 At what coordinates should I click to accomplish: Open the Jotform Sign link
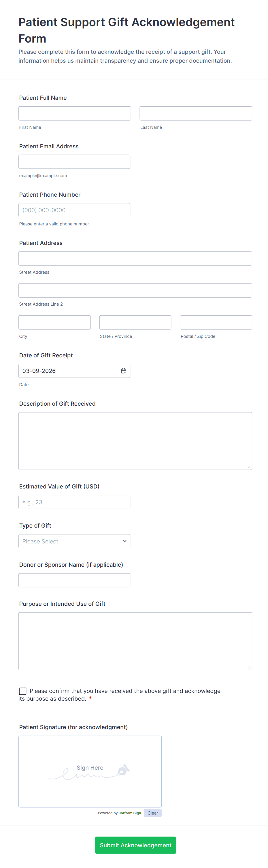(x=130, y=813)
